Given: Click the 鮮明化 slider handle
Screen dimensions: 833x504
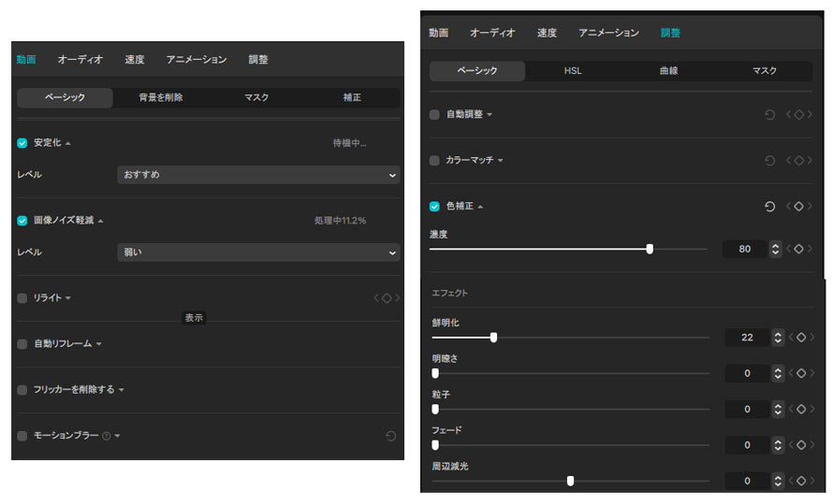Looking at the screenshot, I should coord(493,338).
